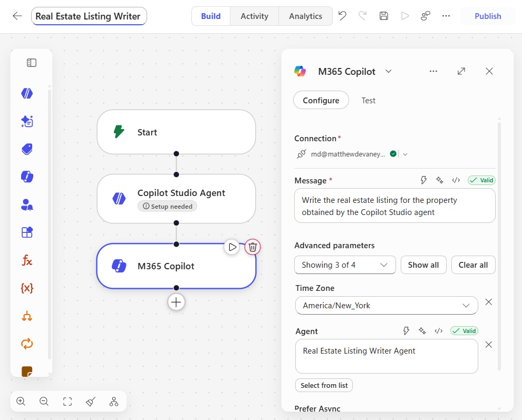
Task: Select the loop sidebar icon
Action: click(x=27, y=344)
